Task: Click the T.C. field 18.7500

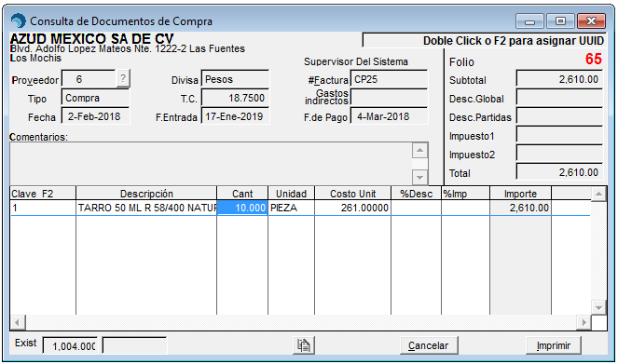Action: tap(235, 98)
